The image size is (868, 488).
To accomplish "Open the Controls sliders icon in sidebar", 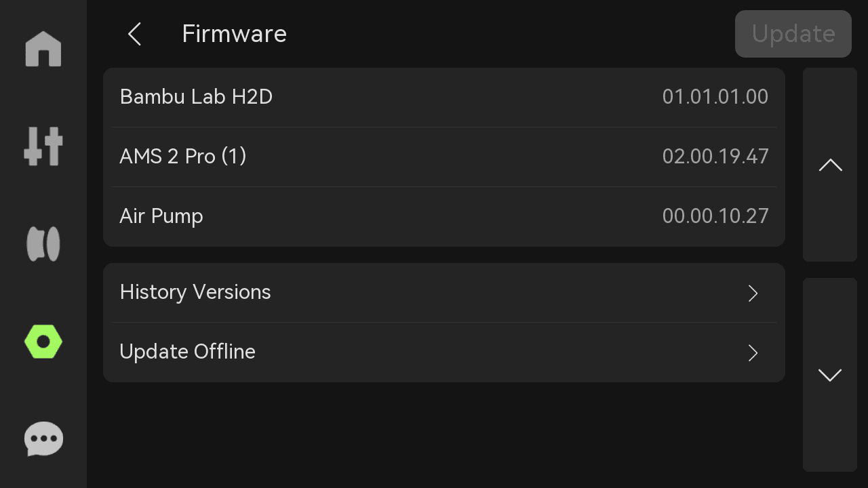I will pyautogui.click(x=43, y=146).
